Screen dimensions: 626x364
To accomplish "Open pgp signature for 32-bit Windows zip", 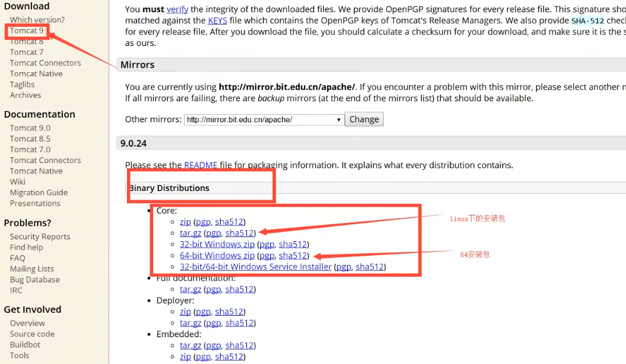I will click(267, 244).
